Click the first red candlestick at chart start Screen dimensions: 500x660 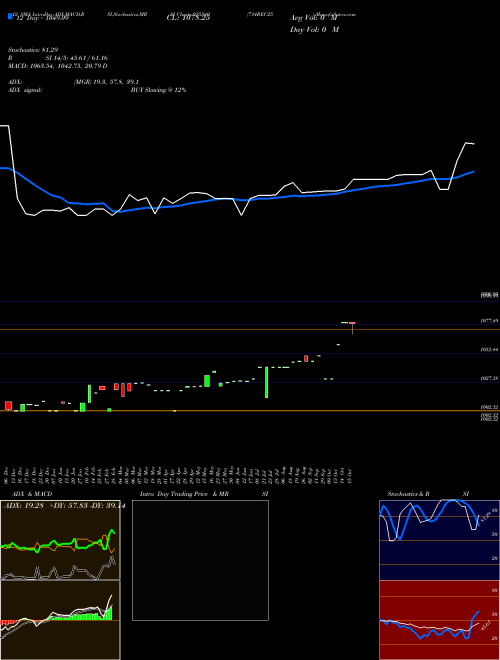8,405
